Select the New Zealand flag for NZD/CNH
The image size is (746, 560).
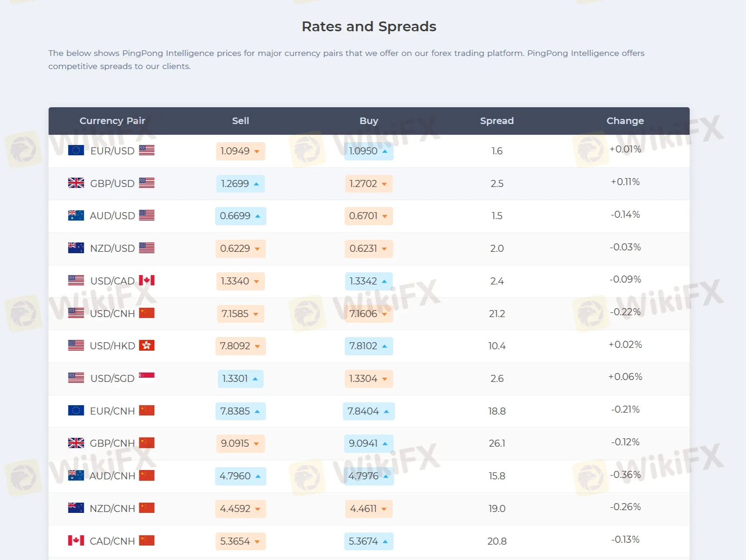(76, 508)
